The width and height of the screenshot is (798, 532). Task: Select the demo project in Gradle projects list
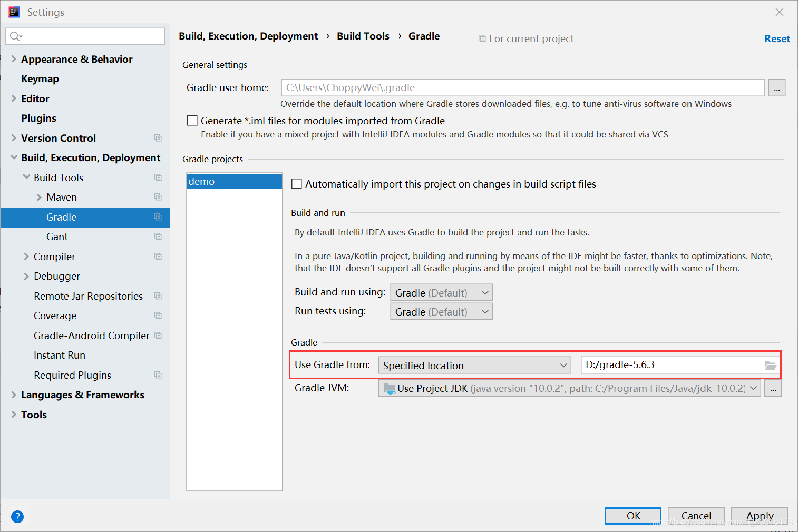point(235,181)
